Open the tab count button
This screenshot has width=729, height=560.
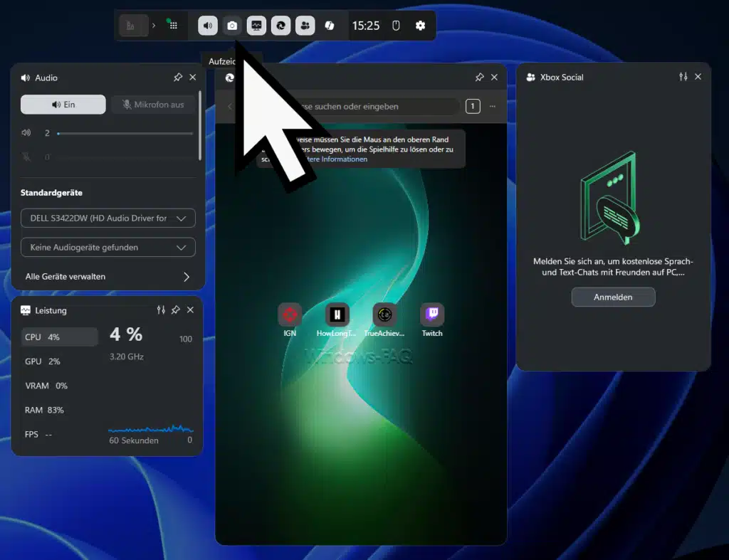point(473,107)
